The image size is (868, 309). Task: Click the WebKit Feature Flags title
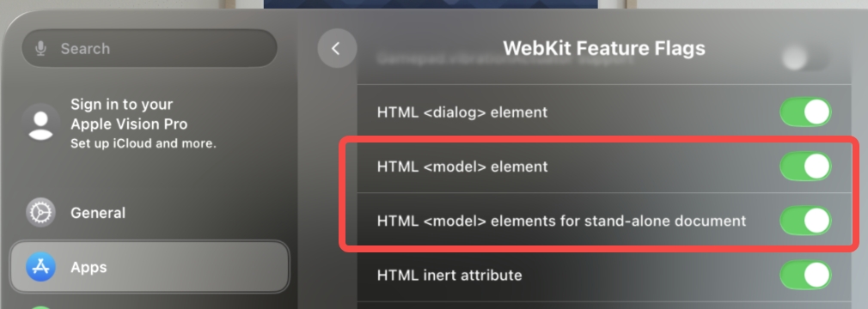pos(604,48)
